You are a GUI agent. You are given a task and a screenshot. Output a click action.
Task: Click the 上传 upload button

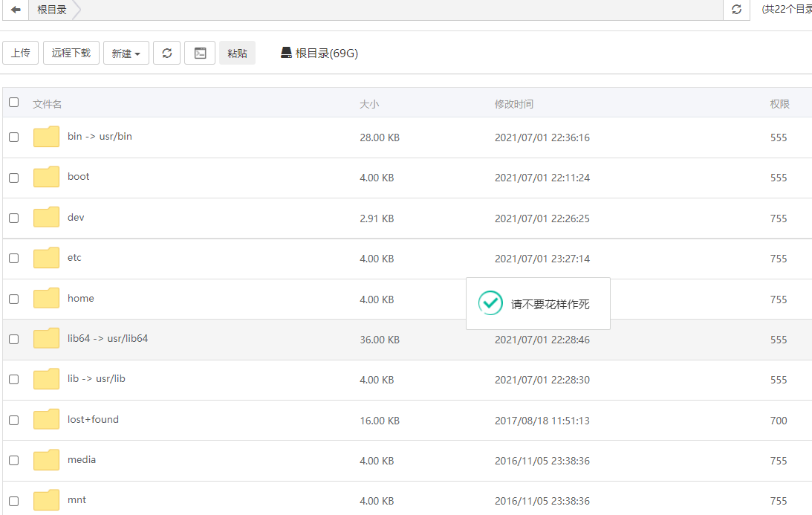(x=20, y=53)
